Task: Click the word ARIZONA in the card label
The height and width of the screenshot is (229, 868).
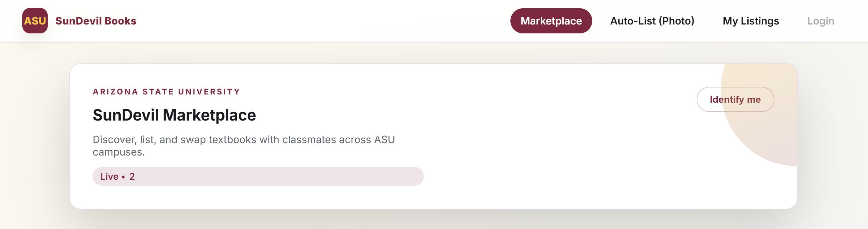Action: 115,92
